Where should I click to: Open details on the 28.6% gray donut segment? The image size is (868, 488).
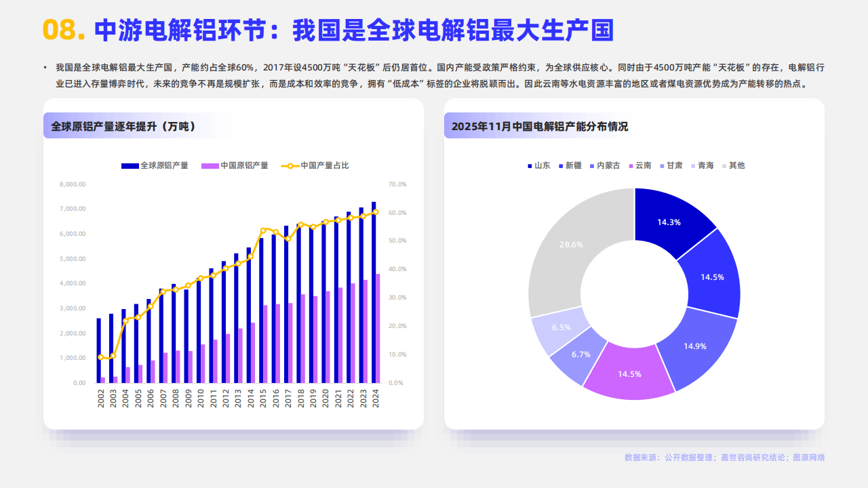coord(572,244)
